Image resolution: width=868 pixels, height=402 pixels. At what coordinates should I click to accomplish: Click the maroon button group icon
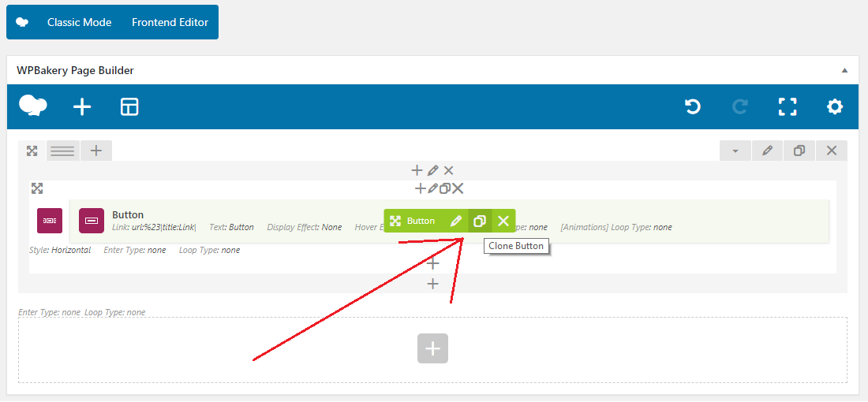[50, 221]
